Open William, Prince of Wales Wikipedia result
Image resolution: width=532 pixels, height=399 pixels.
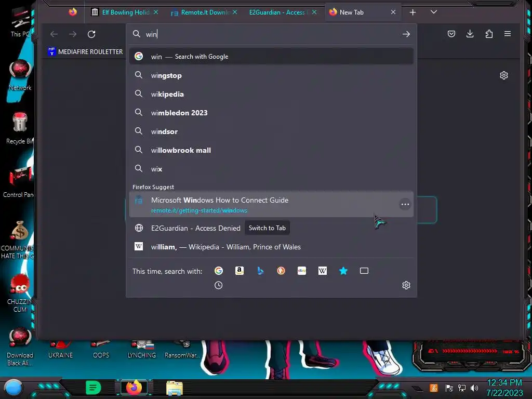click(x=271, y=247)
